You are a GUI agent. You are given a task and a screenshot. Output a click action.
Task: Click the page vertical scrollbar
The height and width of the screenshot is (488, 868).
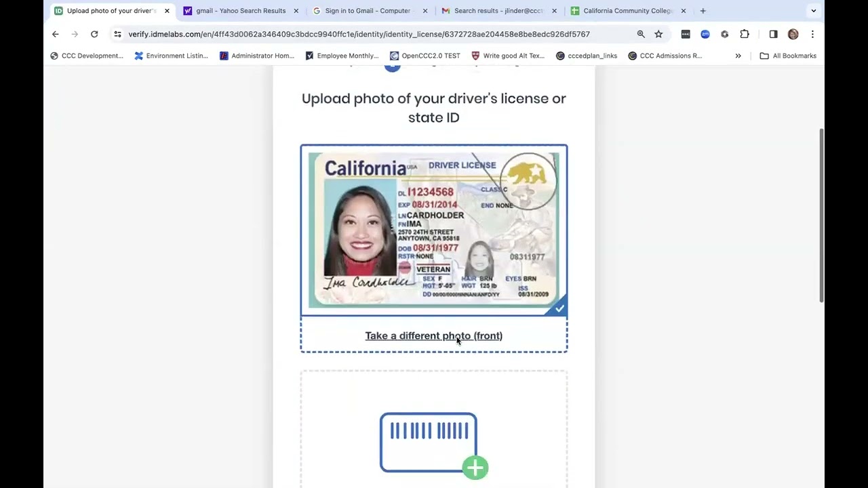click(x=822, y=216)
